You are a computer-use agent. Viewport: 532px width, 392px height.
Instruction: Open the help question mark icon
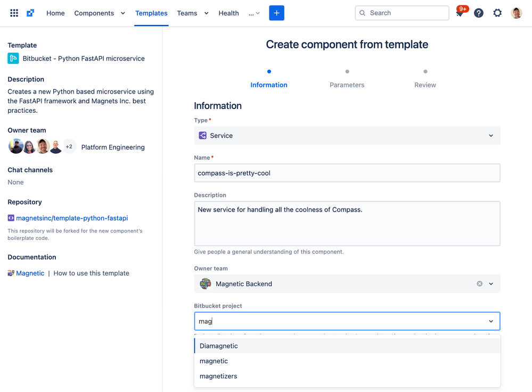[x=478, y=13]
